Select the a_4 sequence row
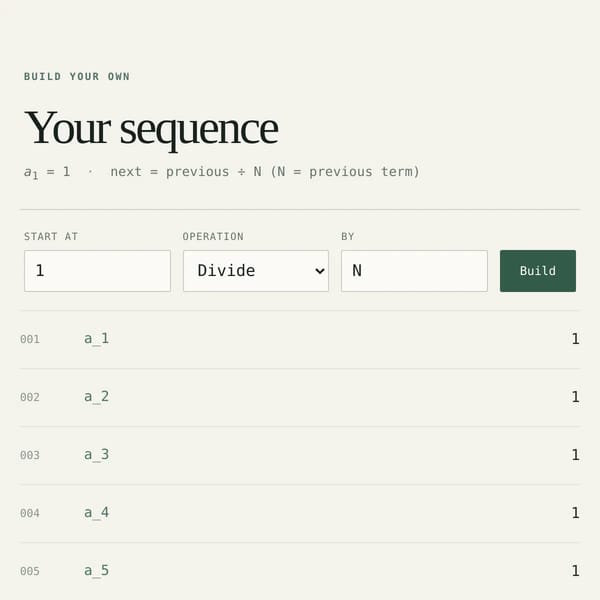600x600 pixels. click(300, 514)
